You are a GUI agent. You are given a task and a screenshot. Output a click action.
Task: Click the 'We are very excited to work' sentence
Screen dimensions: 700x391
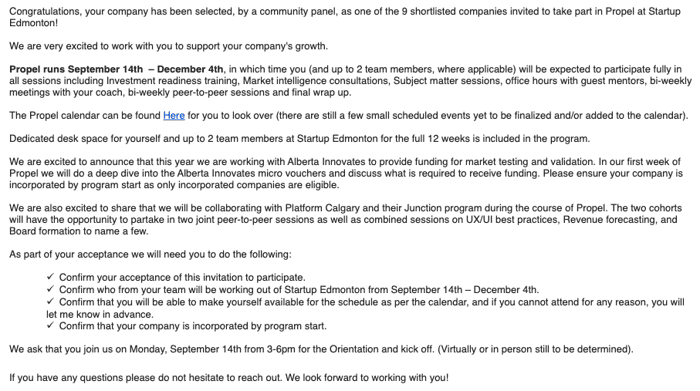coord(168,46)
